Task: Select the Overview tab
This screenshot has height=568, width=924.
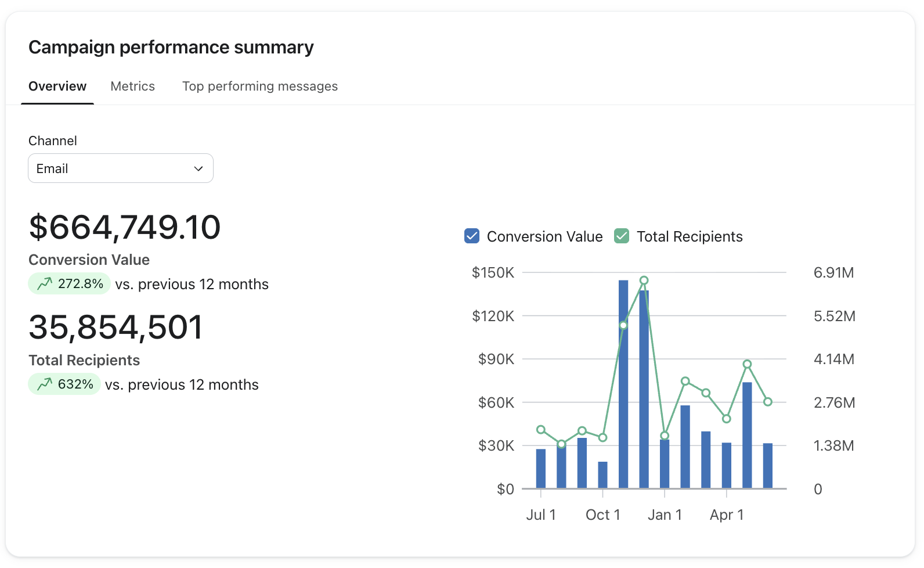Action: pos(57,87)
